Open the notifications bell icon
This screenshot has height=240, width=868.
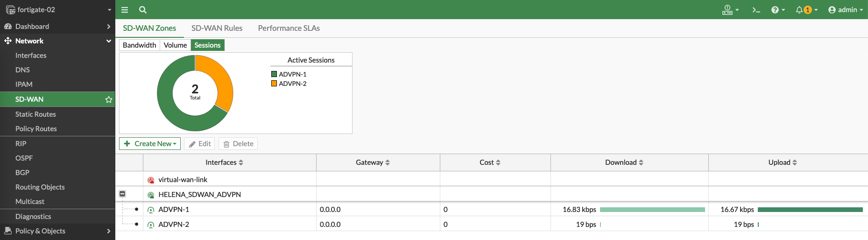(800, 10)
